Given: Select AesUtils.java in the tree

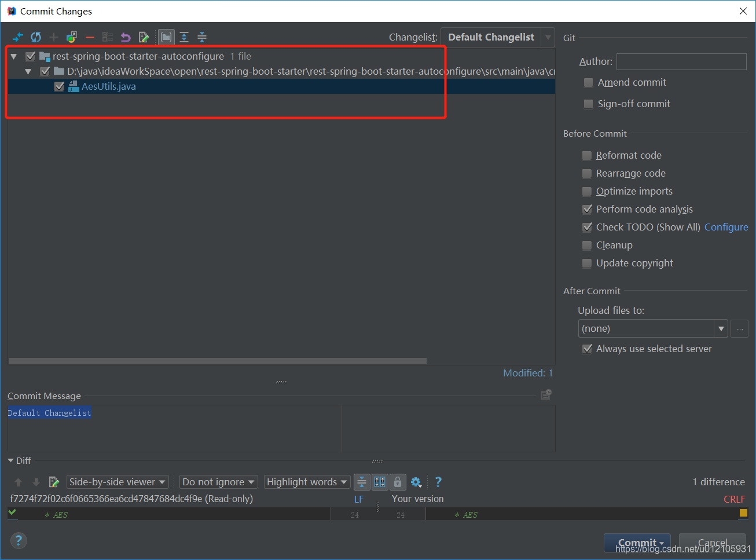Looking at the screenshot, I should point(109,87).
